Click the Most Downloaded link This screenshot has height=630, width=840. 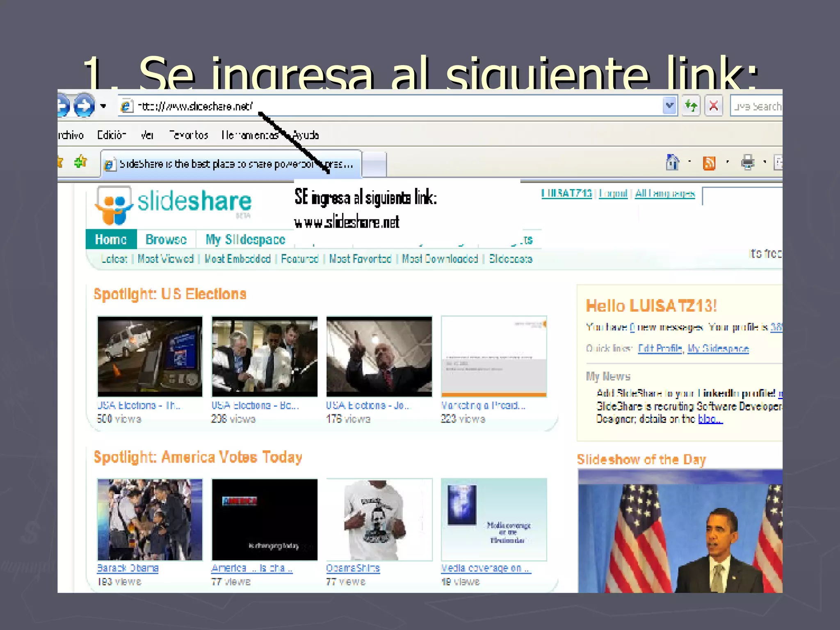click(x=440, y=259)
